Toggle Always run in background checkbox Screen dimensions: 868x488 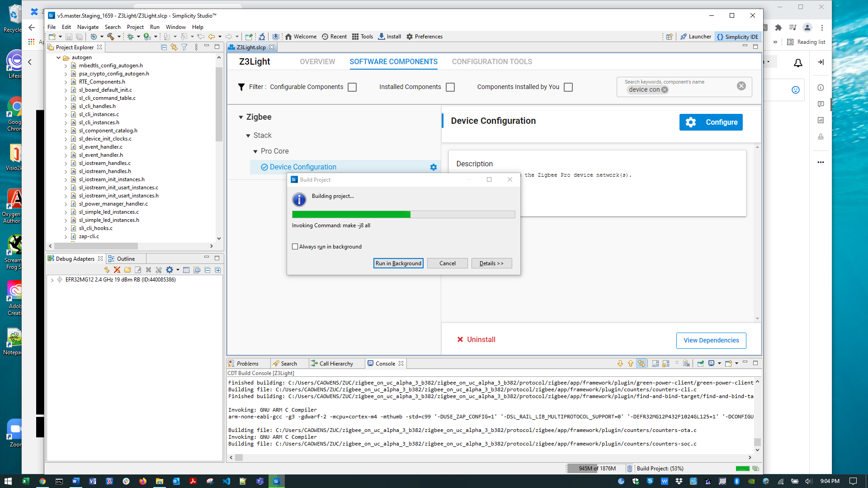295,247
